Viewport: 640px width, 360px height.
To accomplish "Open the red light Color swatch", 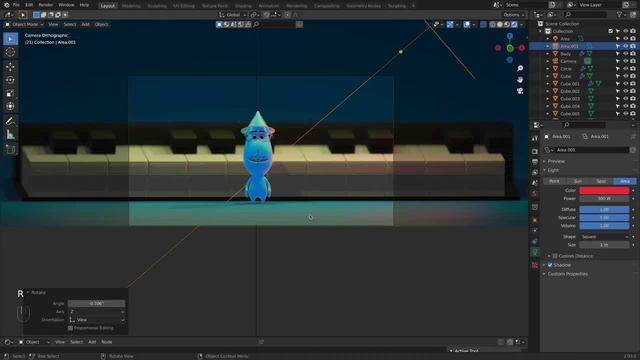I will click(604, 191).
